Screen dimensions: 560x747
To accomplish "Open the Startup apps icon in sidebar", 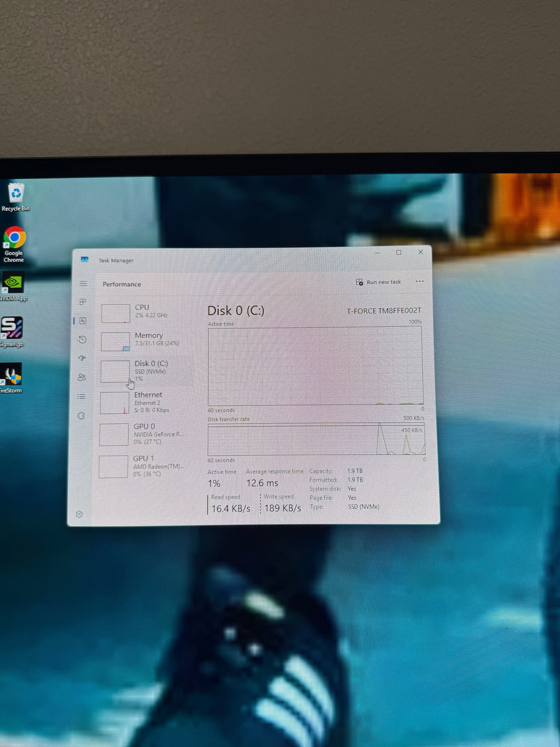I will click(x=82, y=358).
